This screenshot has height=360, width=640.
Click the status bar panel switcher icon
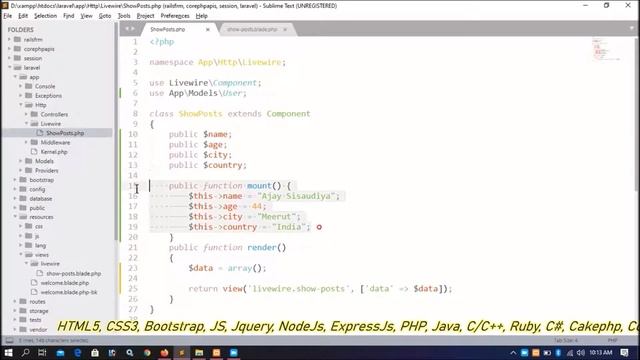tap(9, 340)
